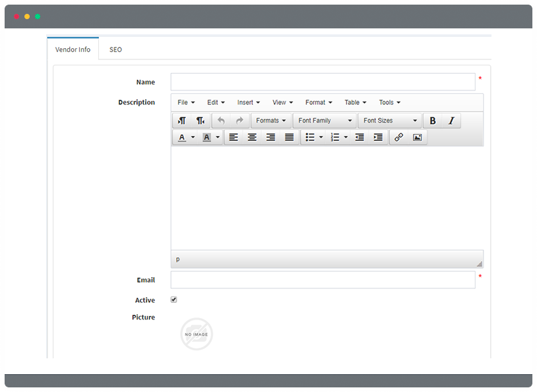Open the Edit menu
This screenshot has height=392, width=537.
216,102
